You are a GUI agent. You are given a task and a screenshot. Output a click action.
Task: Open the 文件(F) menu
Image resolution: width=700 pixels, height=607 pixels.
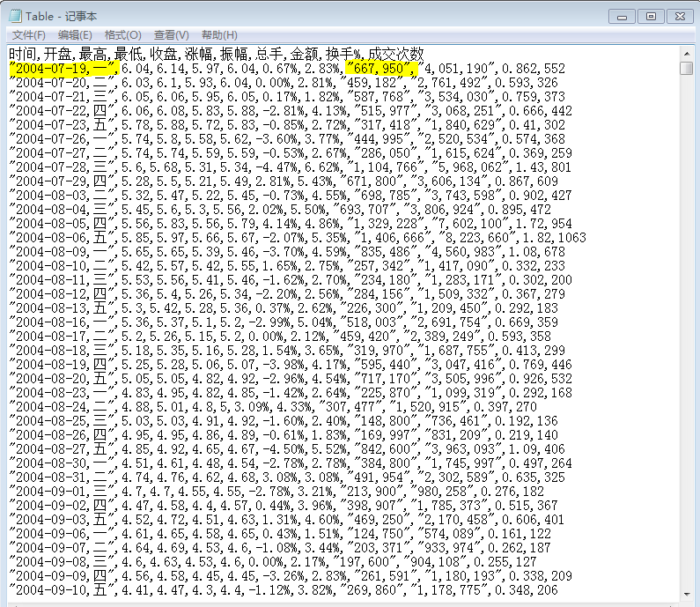(x=28, y=35)
